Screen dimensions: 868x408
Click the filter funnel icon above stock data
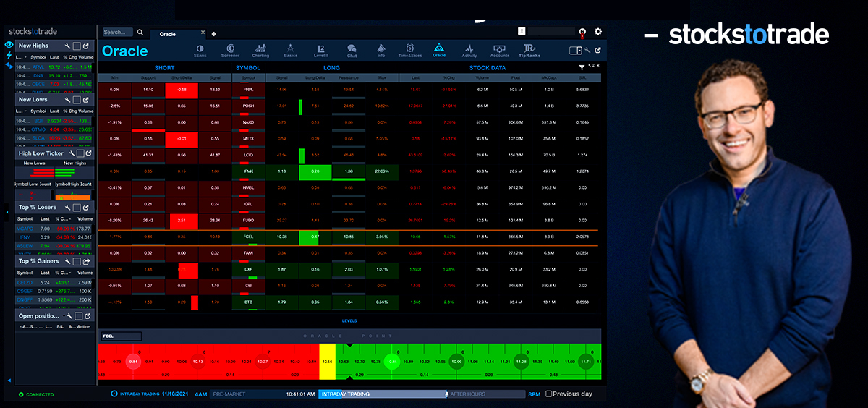point(582,67)
